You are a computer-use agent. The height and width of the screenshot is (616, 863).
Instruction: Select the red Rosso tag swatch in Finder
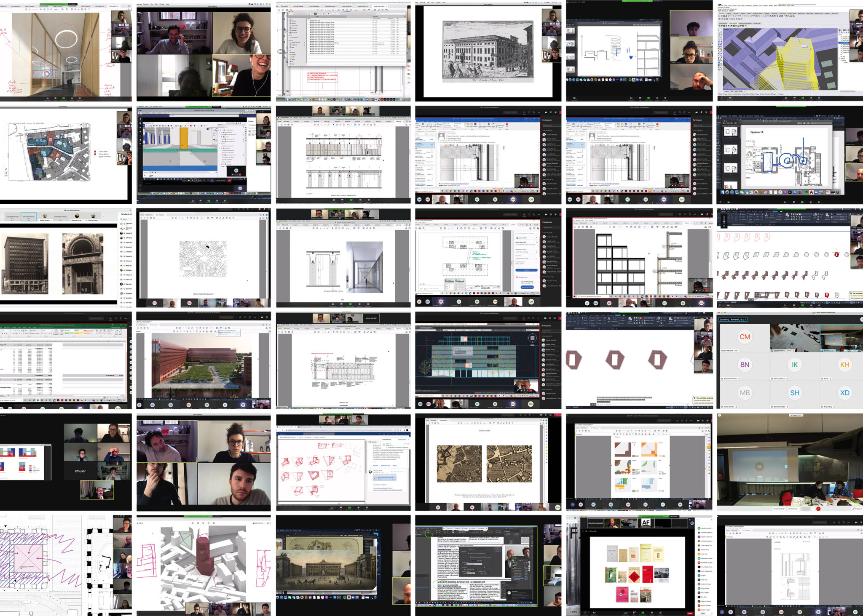pos(290,52)
